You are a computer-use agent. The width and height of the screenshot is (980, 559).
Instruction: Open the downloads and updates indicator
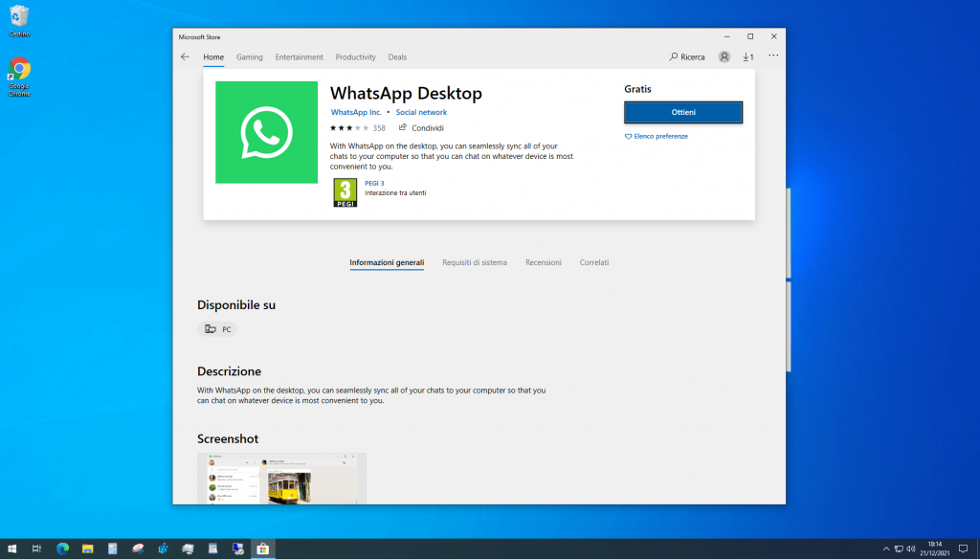point(748,57)
